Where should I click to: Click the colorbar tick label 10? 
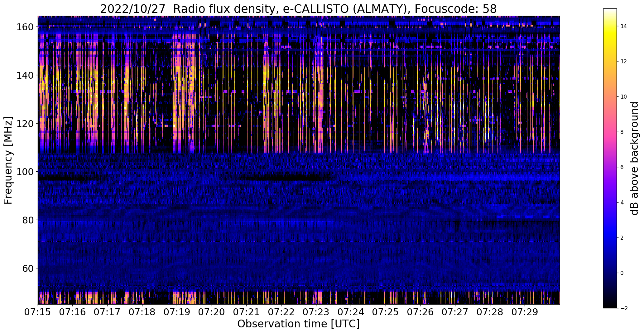(624, 97)
